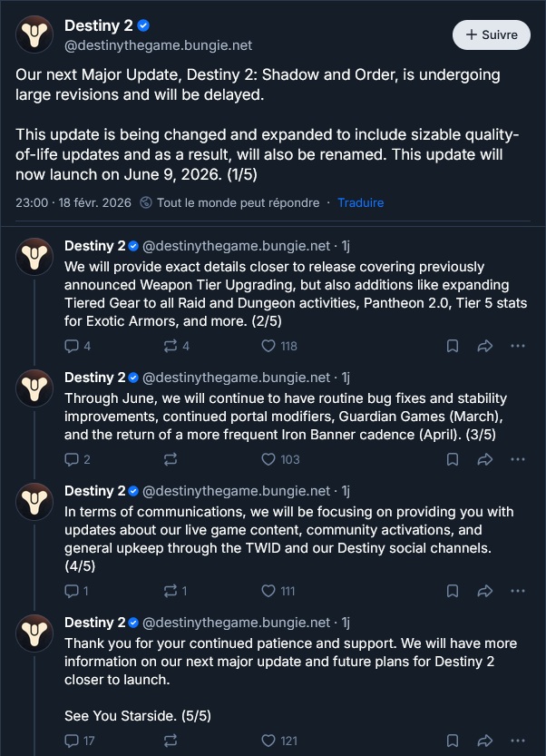Viewport: 546px width, 756px height.
Task: Like the (3/5) post with 103 likes
Action: coord(268,459)
